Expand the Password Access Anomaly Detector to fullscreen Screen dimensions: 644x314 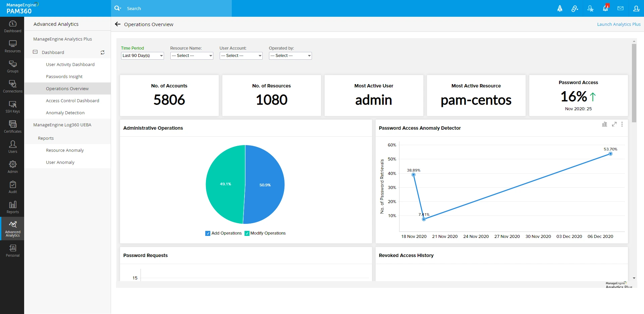pyautogui.click(x=614, y=124)
